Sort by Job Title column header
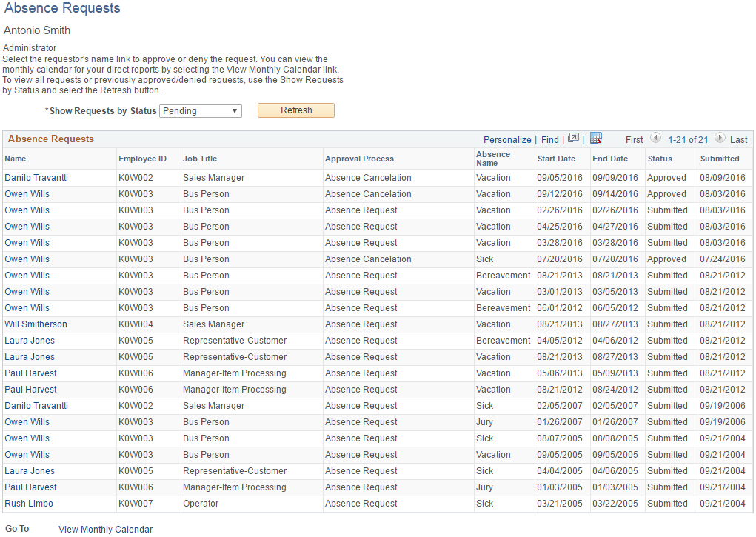Image resolution: width=756 pixels, height=537 pixels. click(200, 159)
